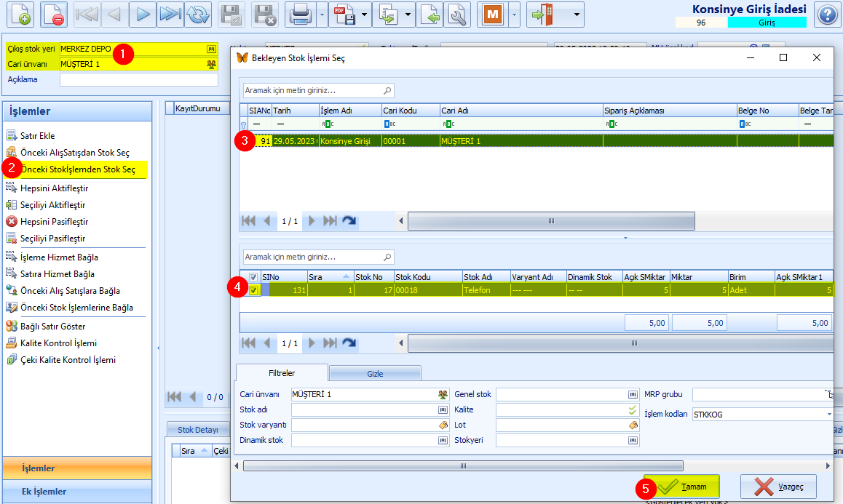The image size is (843, 504).
Task: Select Önceki AlışSatışdan Stok Seç
Action: pyautogui.click(x=75, y=153)
